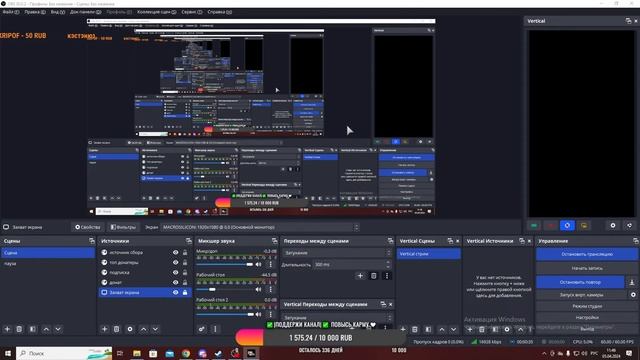
Task: Toggle visibility of донат source
Action: 176,282
